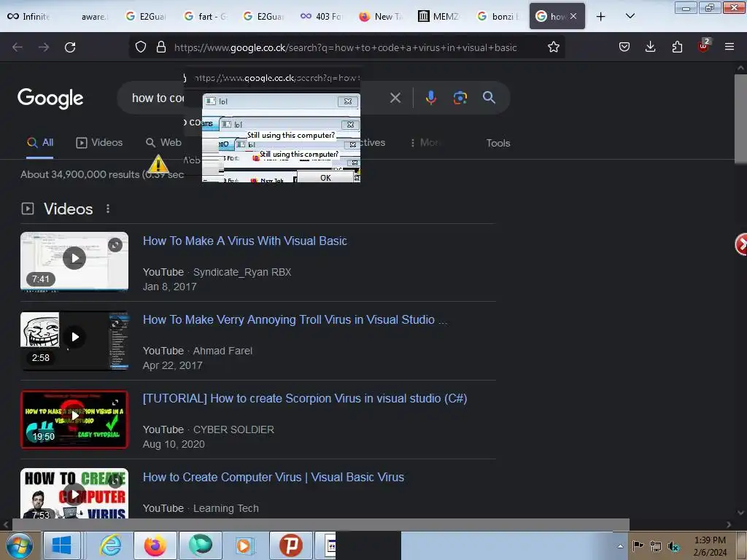Screen dimensions: 747x560
Task: Click the Firefox taskbar icon
Action: (x=155, y=545)
